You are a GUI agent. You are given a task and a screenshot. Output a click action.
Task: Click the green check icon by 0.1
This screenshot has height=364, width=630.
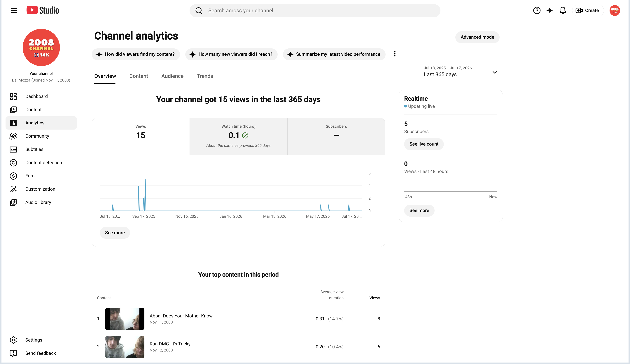tap(245, 135)
